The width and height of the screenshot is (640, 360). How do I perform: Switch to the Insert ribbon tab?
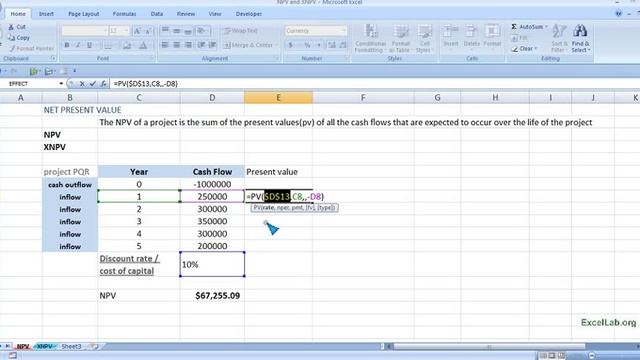[x=46, y=14]
